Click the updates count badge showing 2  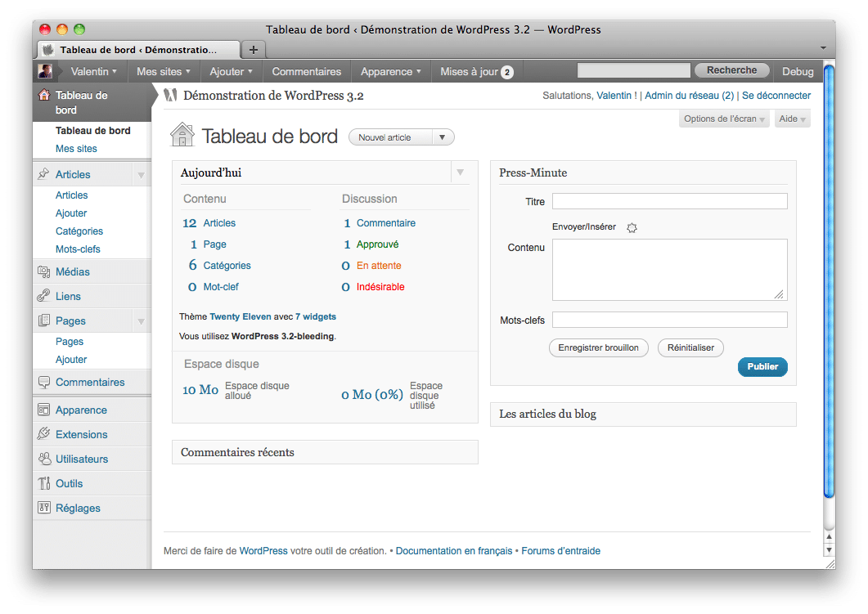tap(506, 72)
